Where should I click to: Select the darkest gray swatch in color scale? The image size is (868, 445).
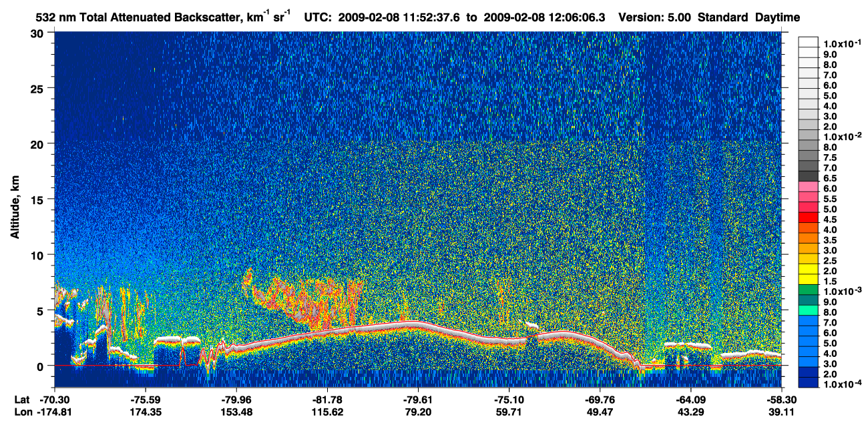(x=808, y=176)
